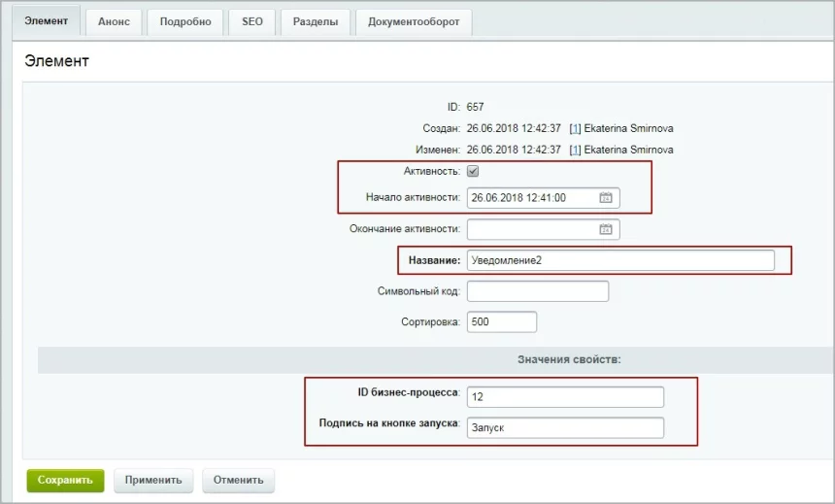Click into the Символьный код field
The height and width of the screenshot is (504, 835).
[x=537, y=291]
